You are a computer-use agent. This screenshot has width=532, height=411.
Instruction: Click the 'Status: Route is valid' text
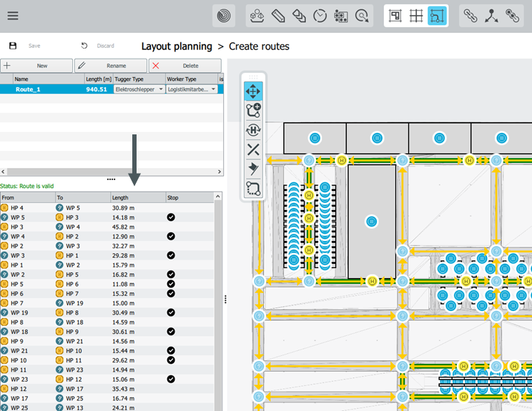click(x=26, y=186)
